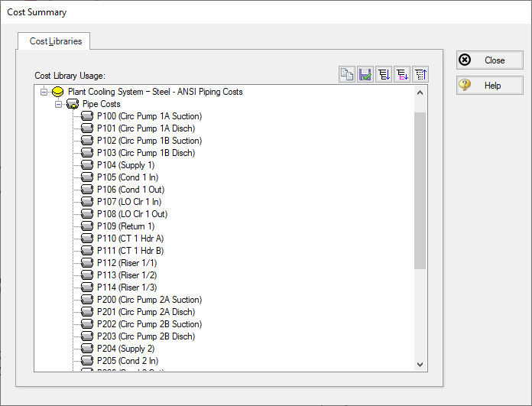Click the yellow cylinder icon for Plant Cooling System
Viewport: 532px width, 406px height.
pyautogui.click(x=57, y=92)
